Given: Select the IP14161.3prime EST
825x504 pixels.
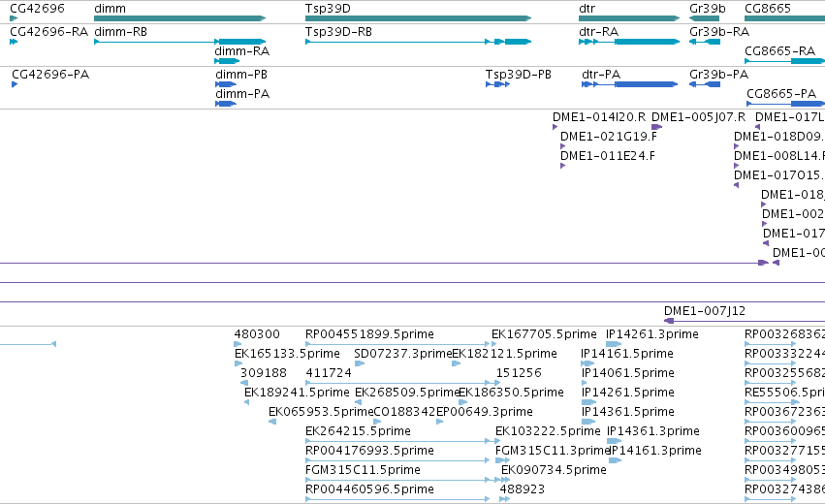Looking at the screenshot, I should pos(615,460).
